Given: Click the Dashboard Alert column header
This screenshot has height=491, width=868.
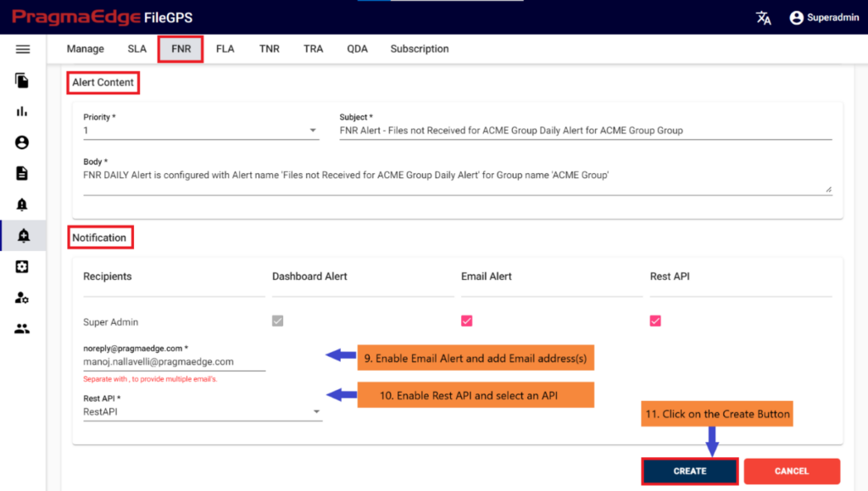Looking at the screenshot, I should coord(309,276).
